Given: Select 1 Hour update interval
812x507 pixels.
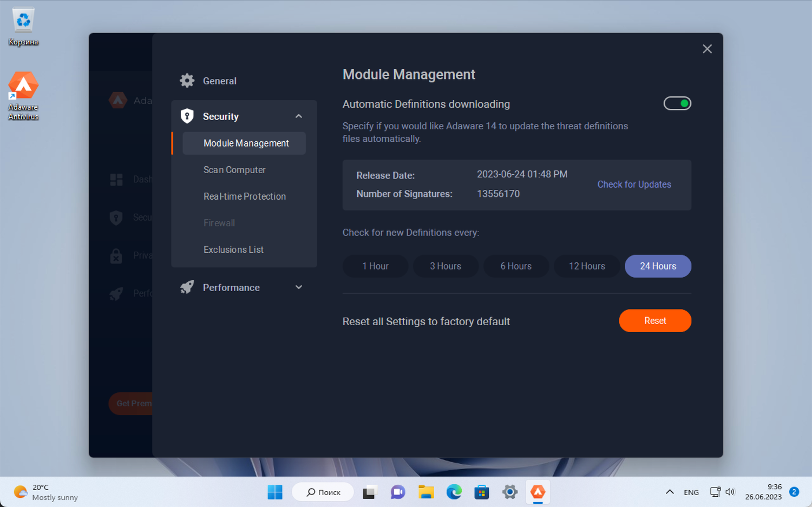Looking at the screenshot, I should pyautogui.click(x=375, y=266).
